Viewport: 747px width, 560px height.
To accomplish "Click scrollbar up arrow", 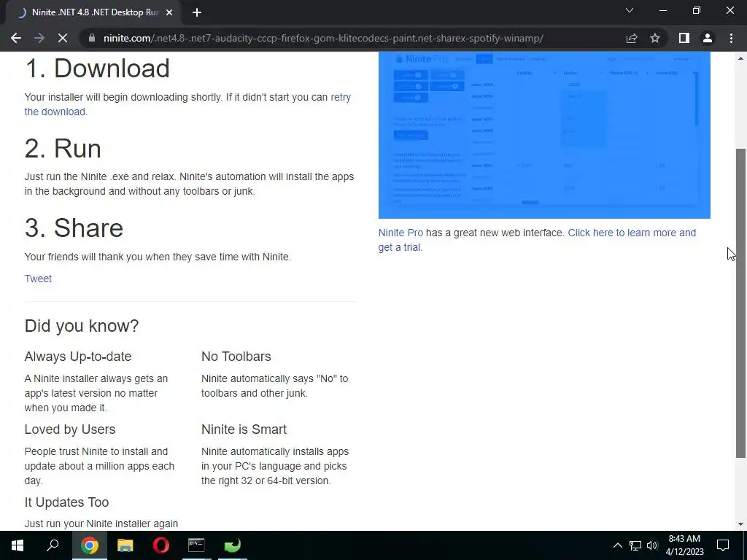I will pyautogui.click(x=741, y=58).
